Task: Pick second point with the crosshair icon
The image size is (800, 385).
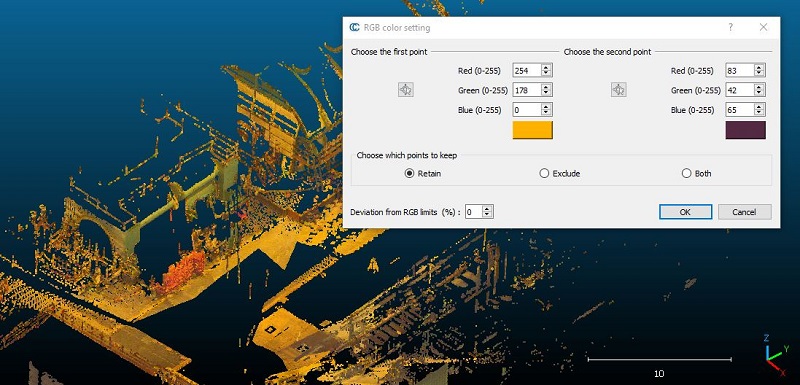Action: point(618,90)
